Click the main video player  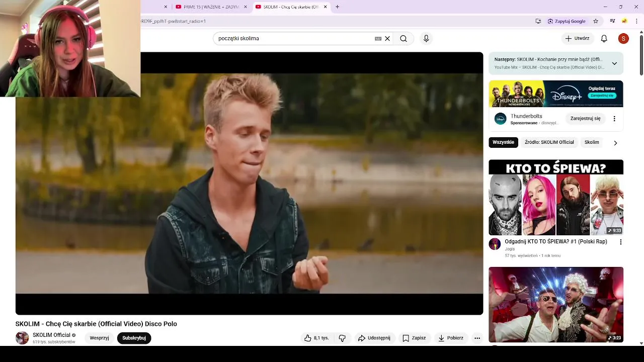pyautogui.click(x=249, y=184)
